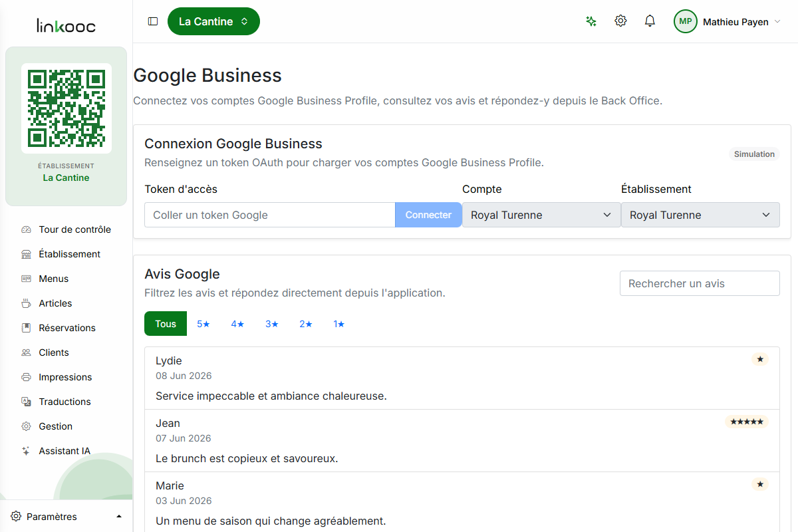This screenshot has height=532, width=798.
Task: Open Réservations in sidebar
Action: (66, 328)
